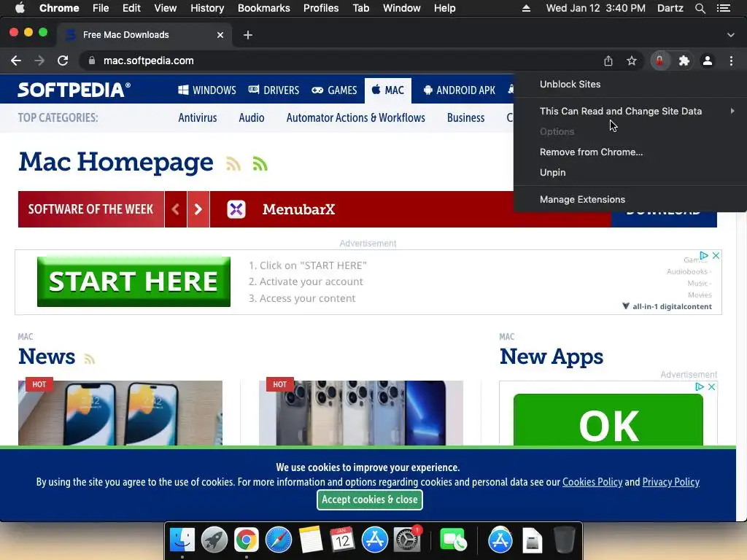
Task: Click the red Unblock Sites extension icon
Action: [x=659, y=61]
